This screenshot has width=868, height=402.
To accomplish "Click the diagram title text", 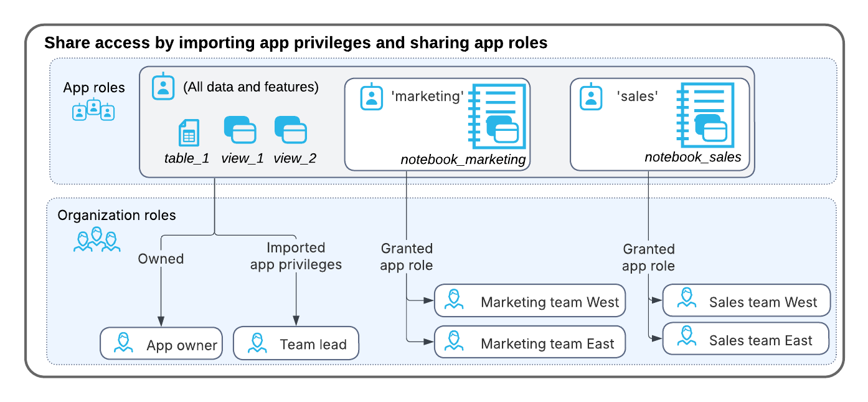I will 296,43.
